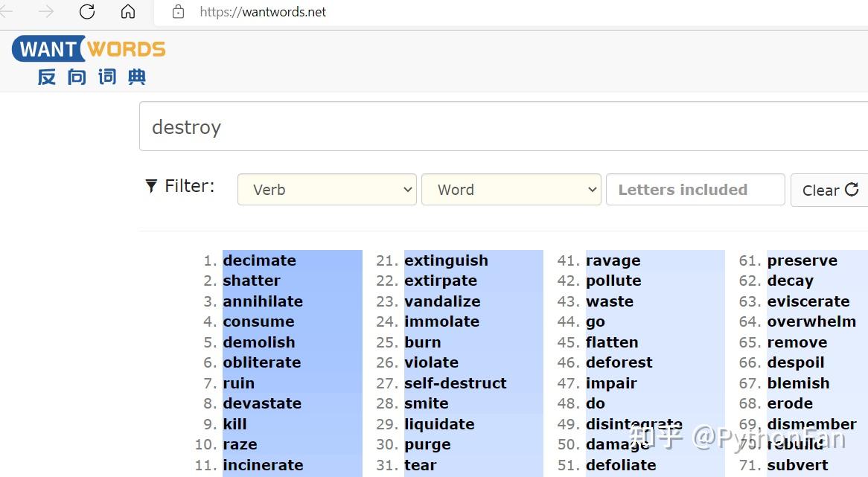Screen dimensions: 868x477
Task: Open the word preserve
Action: point(802,260)
